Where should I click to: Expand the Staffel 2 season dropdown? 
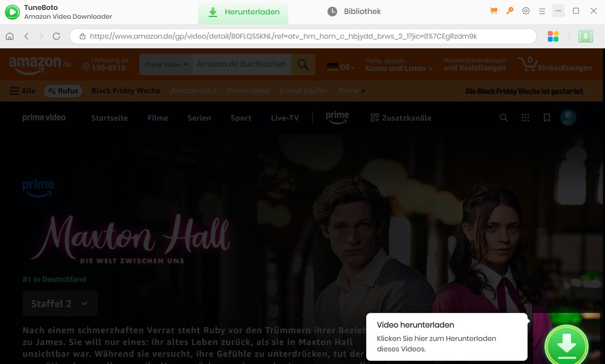(x=60, y=304)
